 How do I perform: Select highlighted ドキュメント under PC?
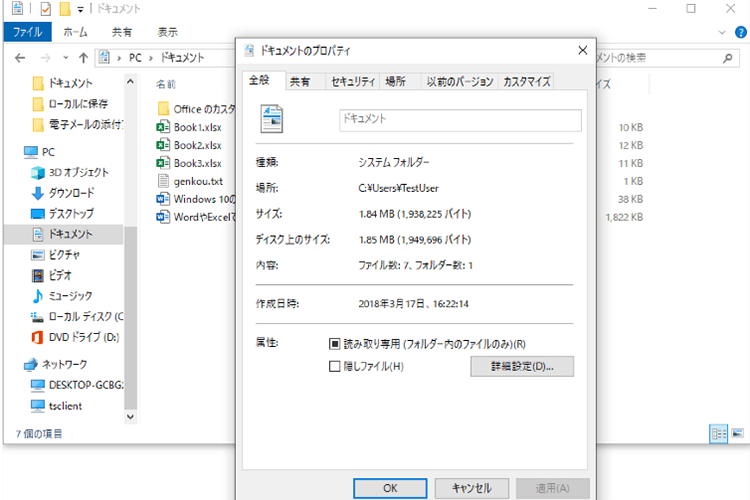pyautogui.click(x=63, y=234)
